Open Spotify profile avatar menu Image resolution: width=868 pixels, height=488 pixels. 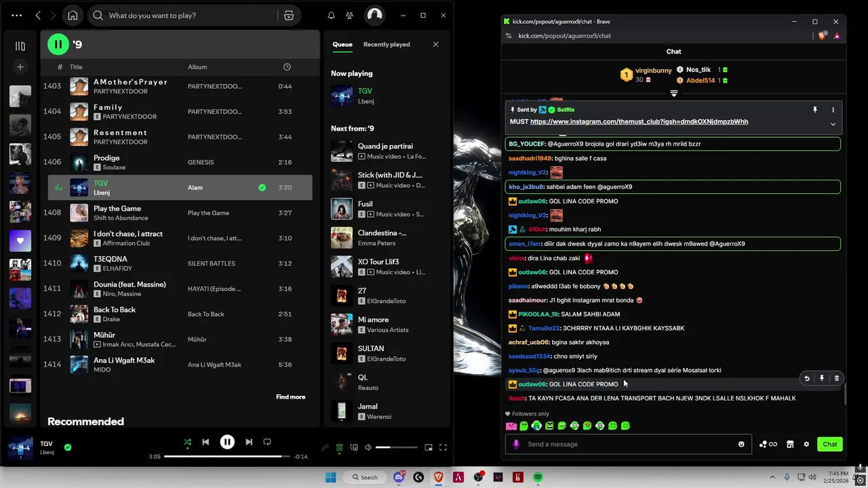tap(374, 16)
